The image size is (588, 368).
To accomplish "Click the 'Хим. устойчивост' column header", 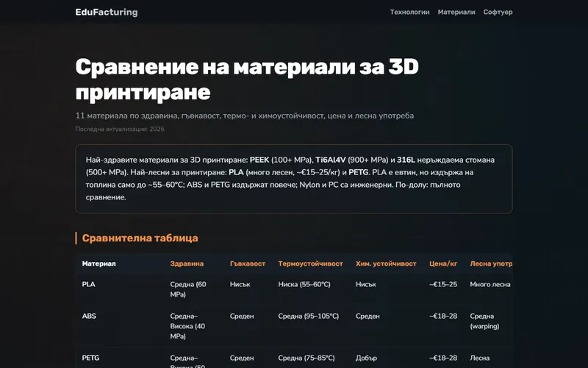I will point(386,263).
